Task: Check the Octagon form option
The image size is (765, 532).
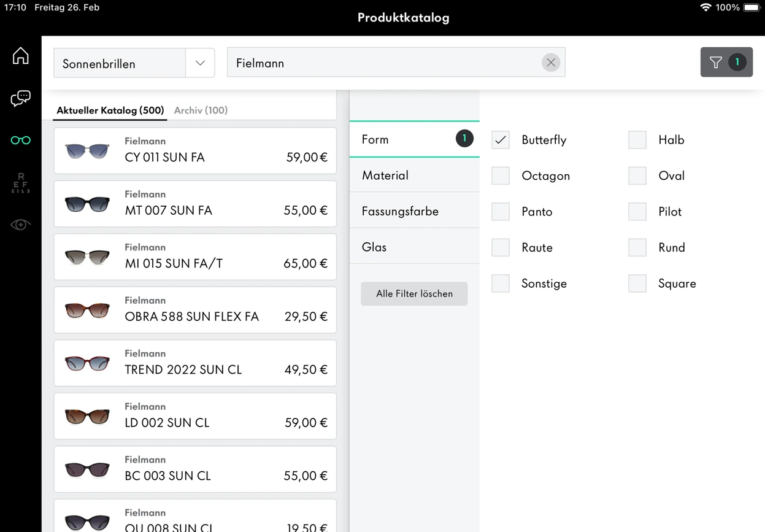Action: [x=501, y=176]
